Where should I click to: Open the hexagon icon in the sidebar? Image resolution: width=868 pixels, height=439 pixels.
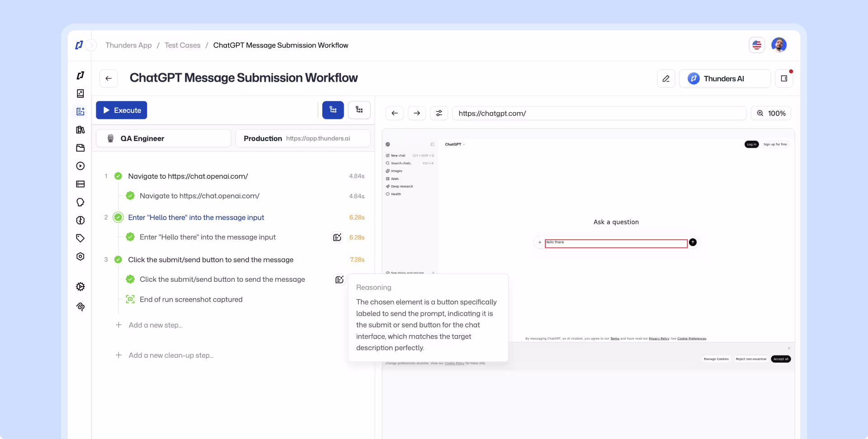click(80, 256)
